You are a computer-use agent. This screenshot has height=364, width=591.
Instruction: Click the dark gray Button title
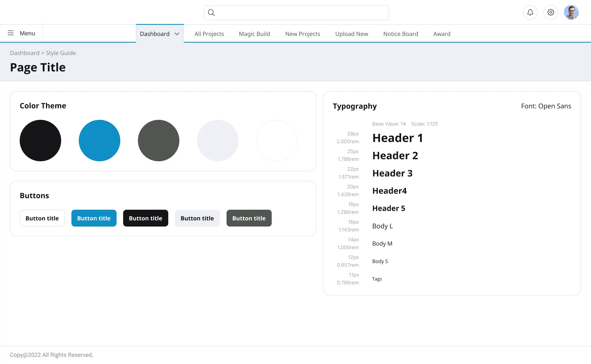[249, 218]
